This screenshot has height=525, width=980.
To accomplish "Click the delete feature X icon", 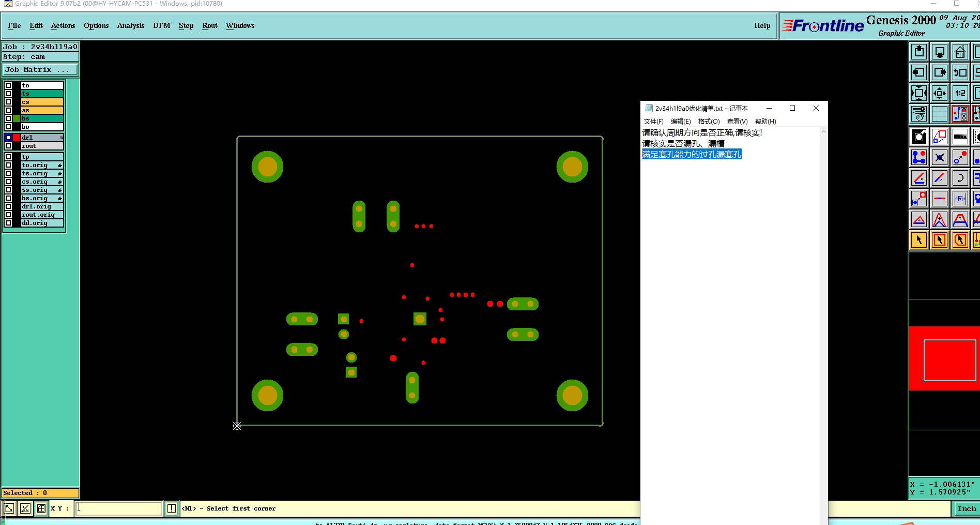I will coord(940,157).
